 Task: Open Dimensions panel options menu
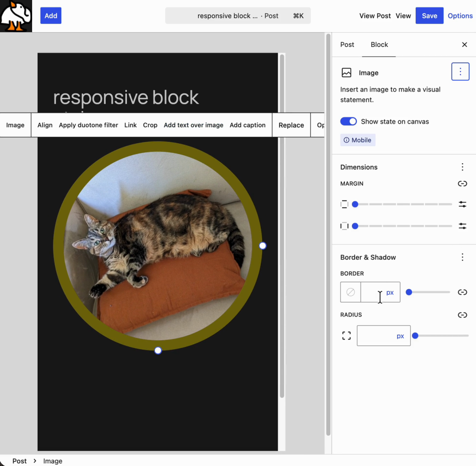click(463, 167)
